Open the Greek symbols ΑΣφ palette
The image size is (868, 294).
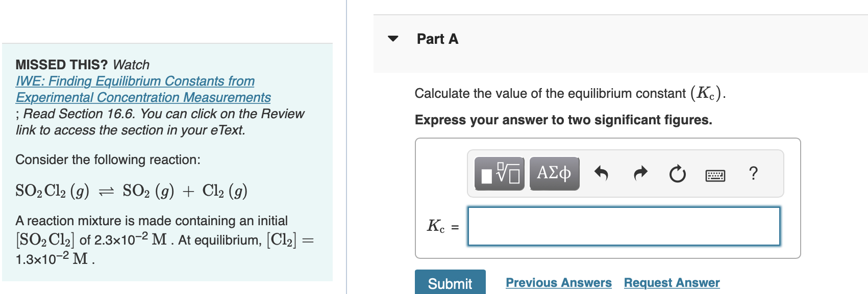[x=554, y=173]
